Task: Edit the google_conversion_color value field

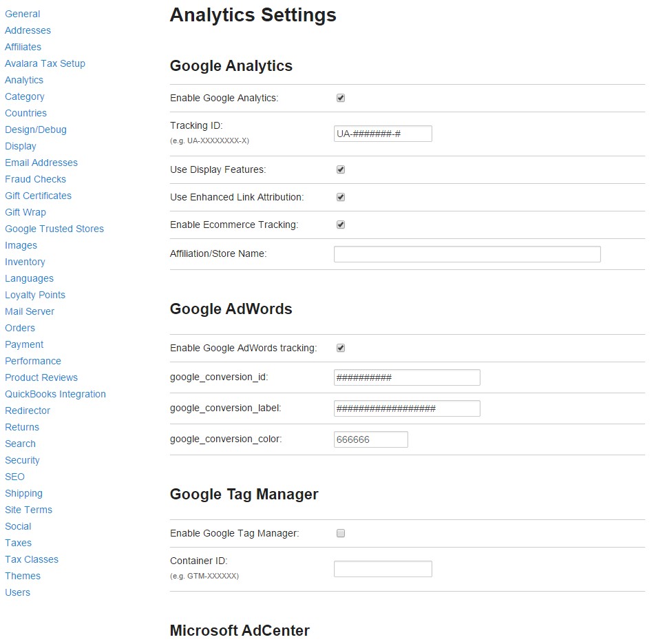Action: 370,439
